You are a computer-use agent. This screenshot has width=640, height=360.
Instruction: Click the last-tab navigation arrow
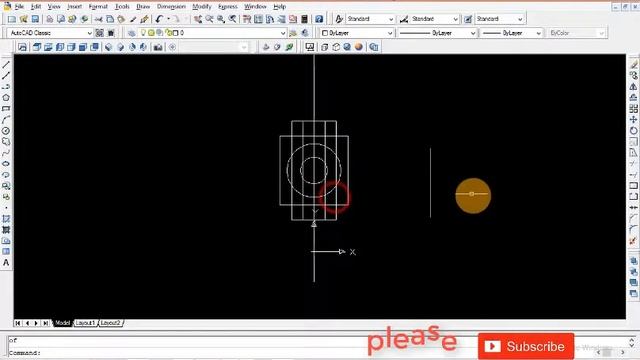45,323
